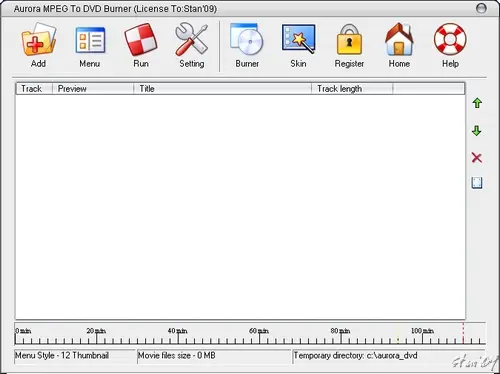The image size is (500, 374).
Task: Select the Track column header
Action: pyautogui.click(x=34, y=89)
